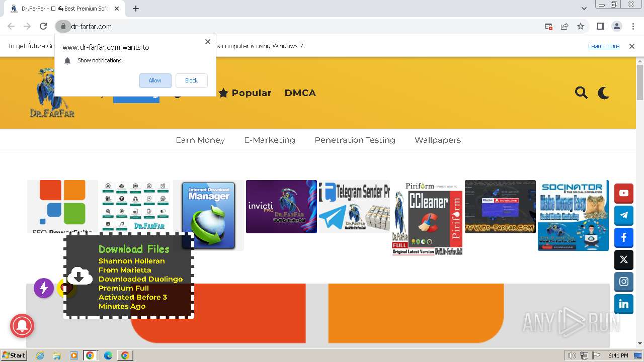This screenshot has width=644, height=362.
Task: Open the Invicti Pro thumbnail
Action: click(281, 207)
